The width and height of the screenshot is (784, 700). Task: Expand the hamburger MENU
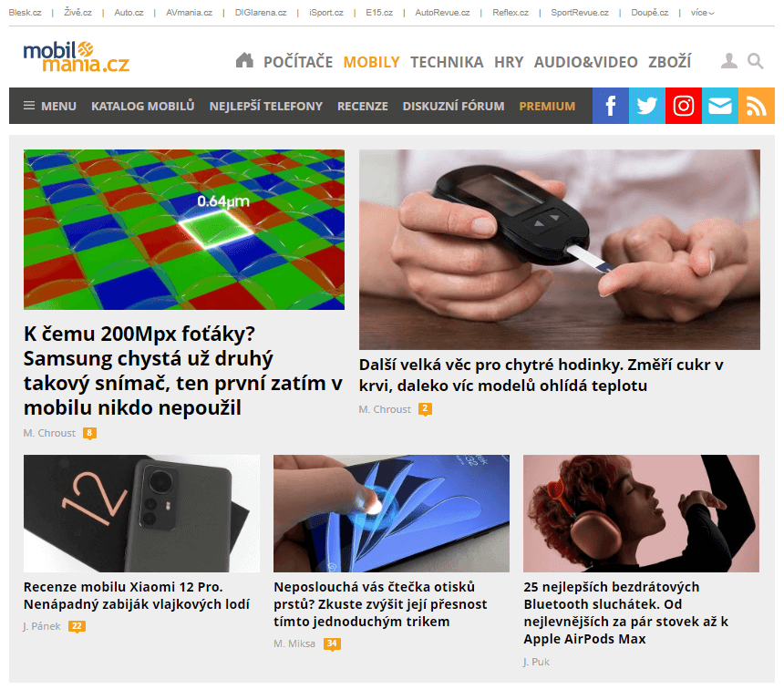click(x=50, y=106)
